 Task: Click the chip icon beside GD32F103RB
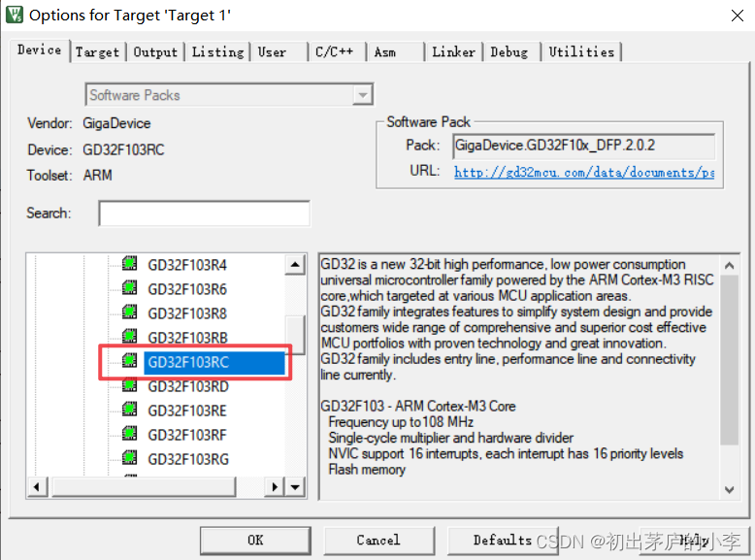point(129,336)
